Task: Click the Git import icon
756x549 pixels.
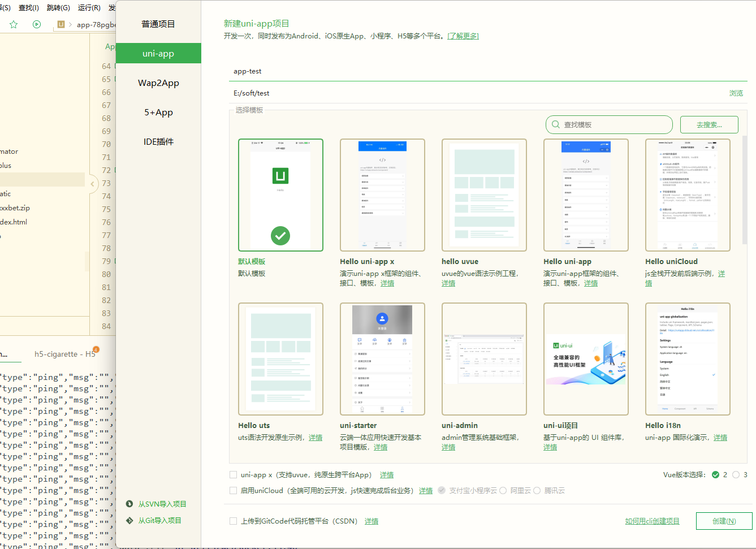Action: 129,520
